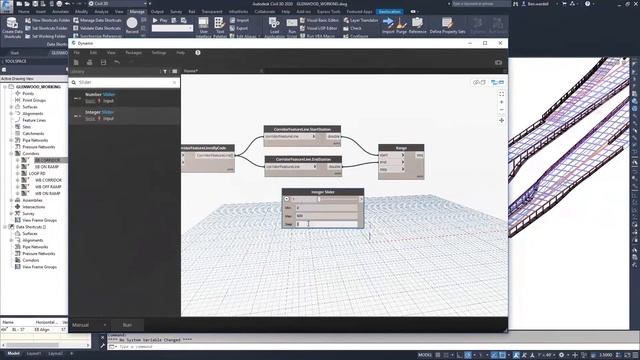
Task: Expand the Surfaces tree node
Action: click(11, 107)
